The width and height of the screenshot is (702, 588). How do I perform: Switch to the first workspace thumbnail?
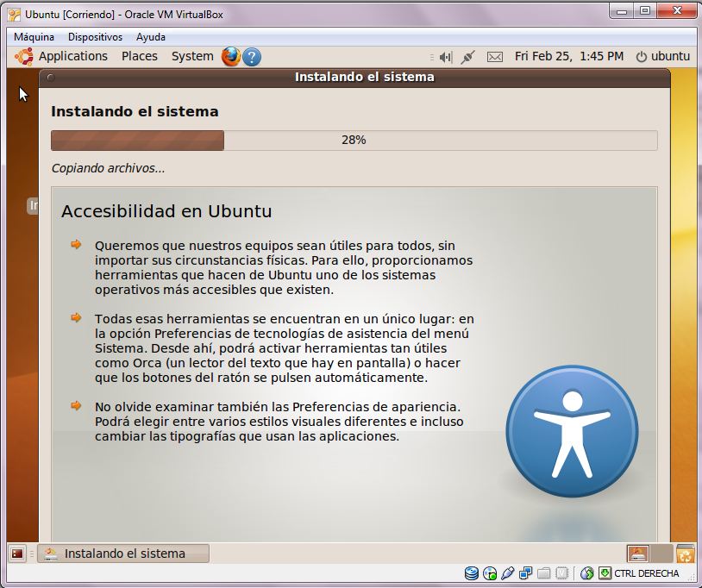pyautogui.click(x=638, y=554)
